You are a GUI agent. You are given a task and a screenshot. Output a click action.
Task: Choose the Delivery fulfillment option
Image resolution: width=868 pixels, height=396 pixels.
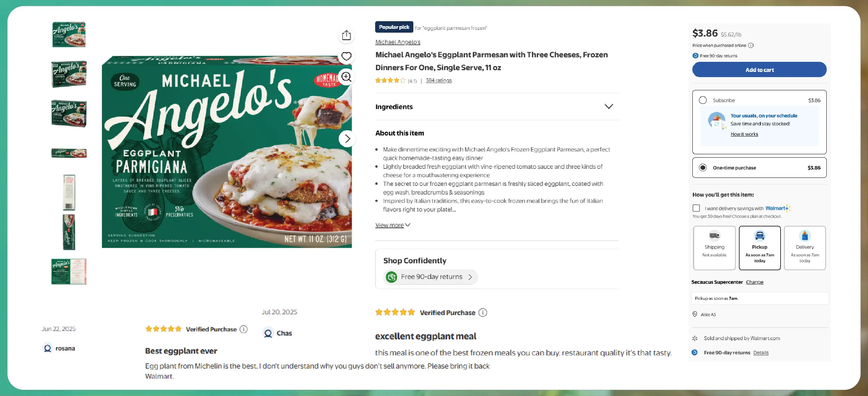[x=804, y=248]
